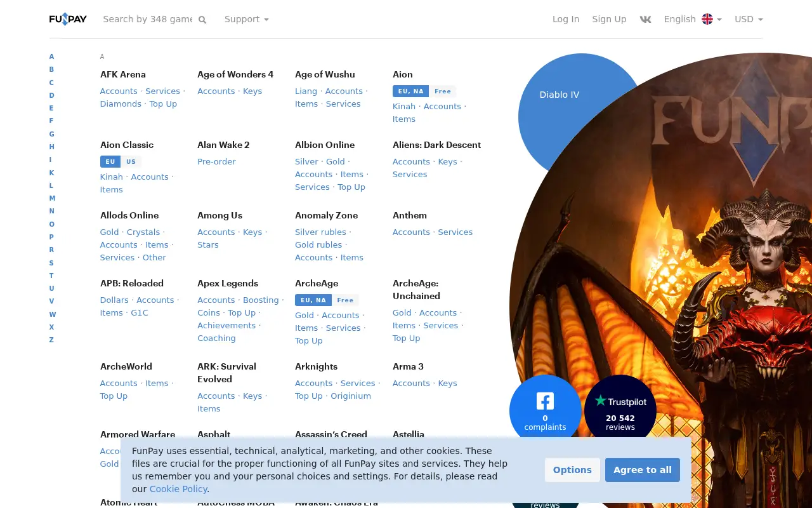Open AFK Arena game title
The width and height of the screenshot is (812, 508).
pyautogui.click(x=123, y=74)
